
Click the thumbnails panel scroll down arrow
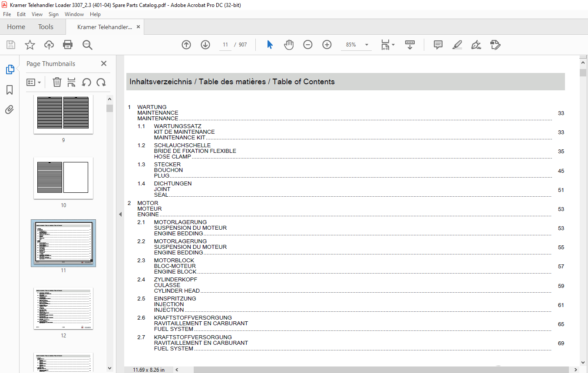pyautogui.click(x=109, y=368)
